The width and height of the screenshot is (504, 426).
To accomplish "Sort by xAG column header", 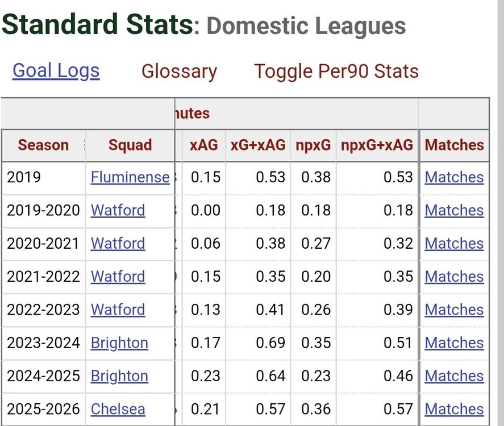I will click(x=204, y=145).
